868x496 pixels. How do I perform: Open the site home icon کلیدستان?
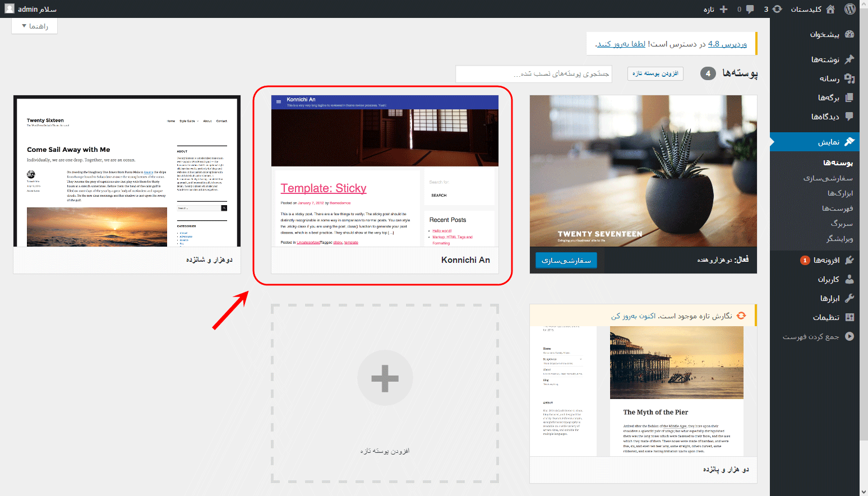(x=830, y=9)
